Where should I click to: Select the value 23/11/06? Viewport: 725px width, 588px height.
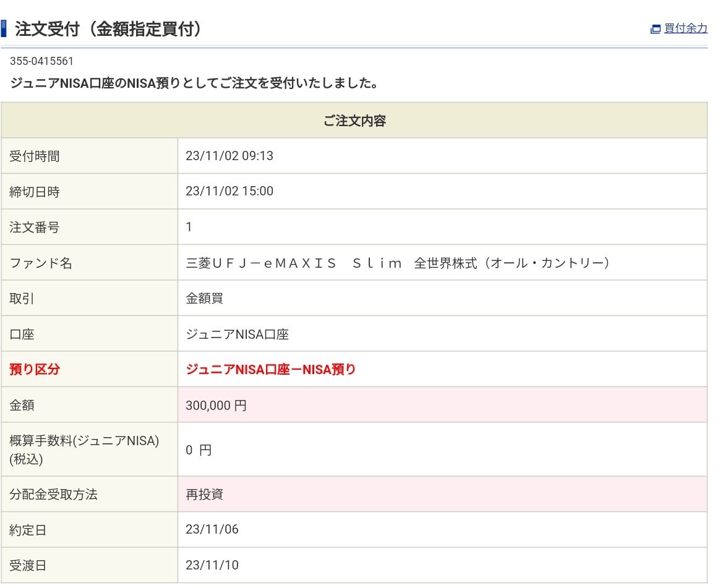(x=212, y=529)
